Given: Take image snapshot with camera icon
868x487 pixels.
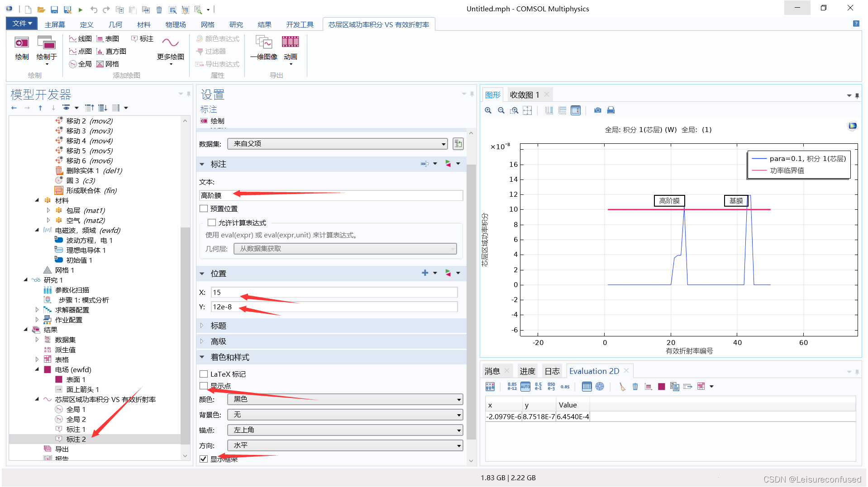Looking at the screenshot, I should (x=598, y=110).
